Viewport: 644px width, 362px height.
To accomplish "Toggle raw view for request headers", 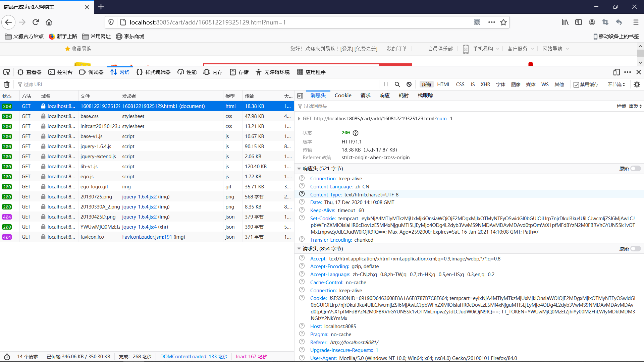I will point(636,249).
